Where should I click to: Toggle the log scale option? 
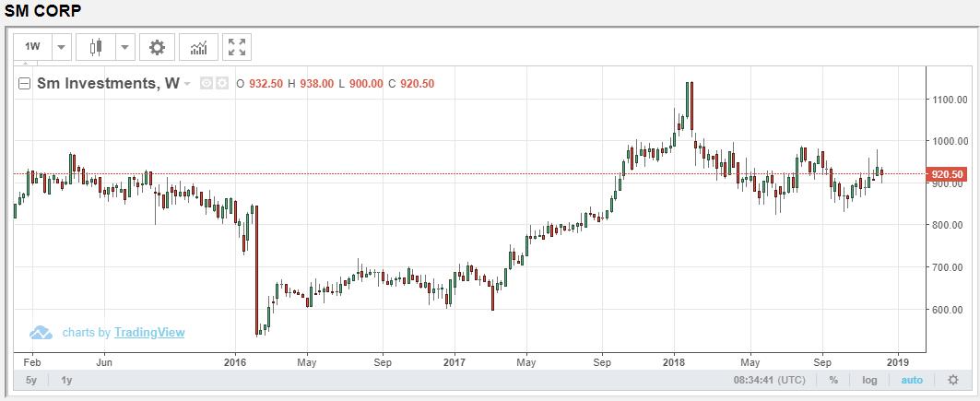point(869,380)
